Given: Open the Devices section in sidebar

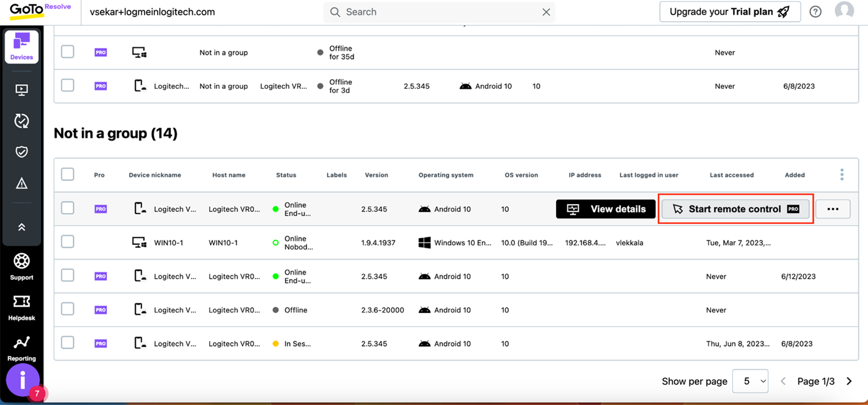Looking at the screenshot, I should pos(22,47).
